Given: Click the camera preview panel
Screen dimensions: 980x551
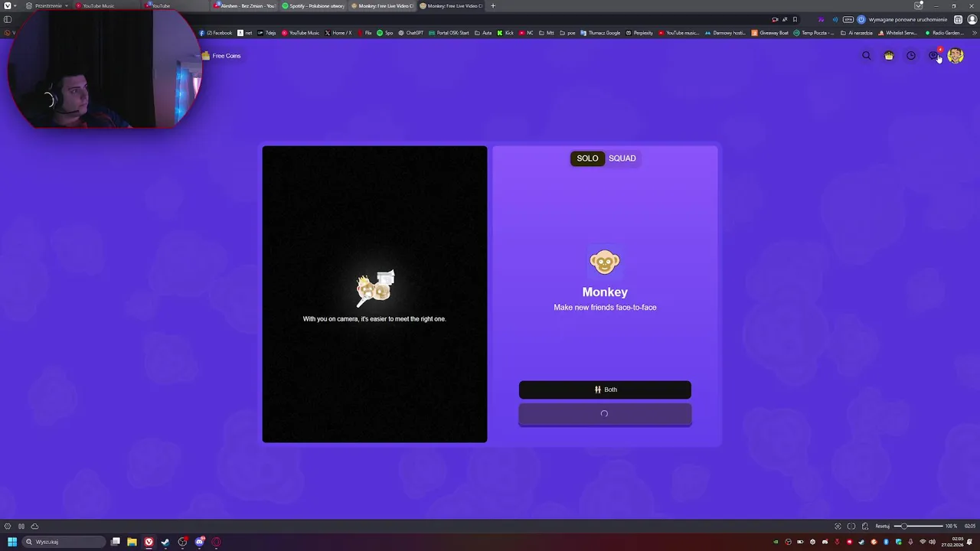Looking at the screenshot, I should 374,294.
